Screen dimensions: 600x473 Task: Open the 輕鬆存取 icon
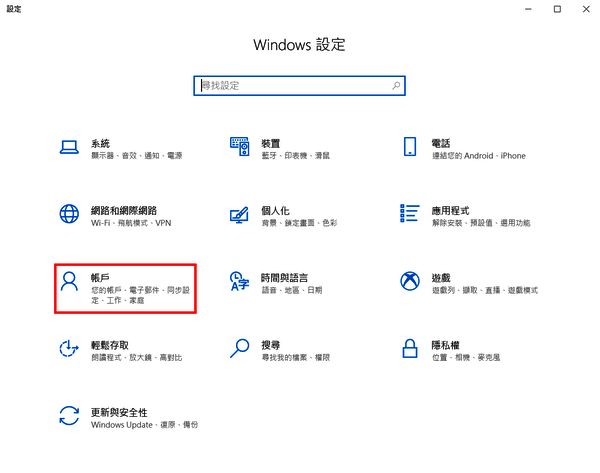[69, 348]
